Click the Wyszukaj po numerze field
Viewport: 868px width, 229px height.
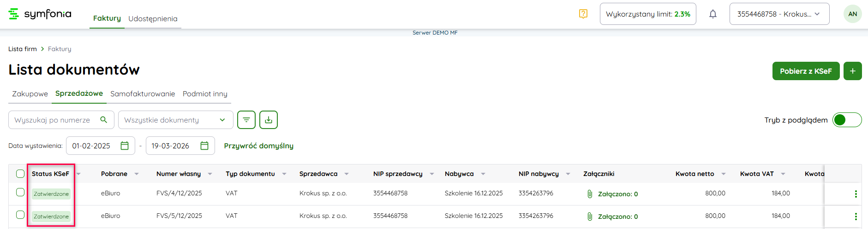point(53,120)
